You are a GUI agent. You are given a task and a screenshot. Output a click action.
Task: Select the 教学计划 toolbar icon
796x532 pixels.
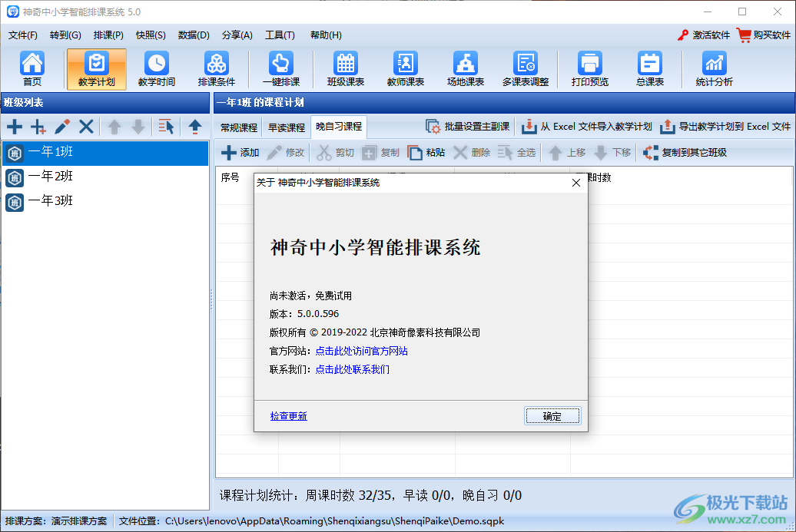pos(97,68)
